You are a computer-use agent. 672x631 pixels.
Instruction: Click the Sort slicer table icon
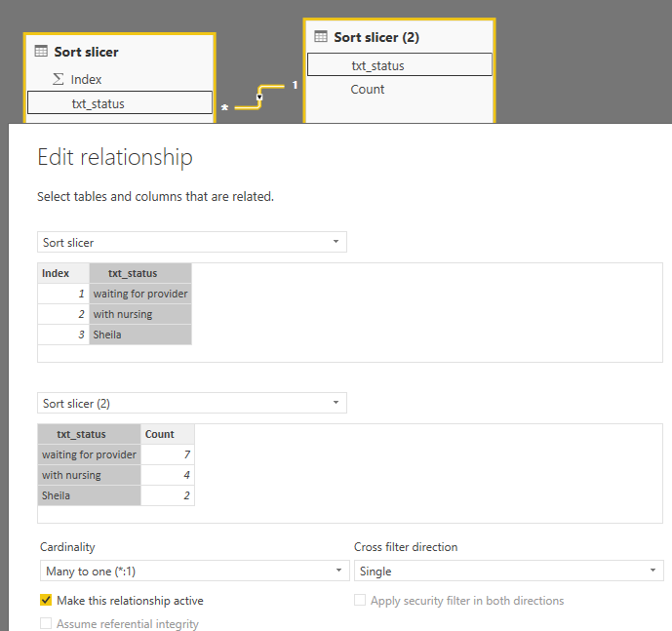[41, 52]
